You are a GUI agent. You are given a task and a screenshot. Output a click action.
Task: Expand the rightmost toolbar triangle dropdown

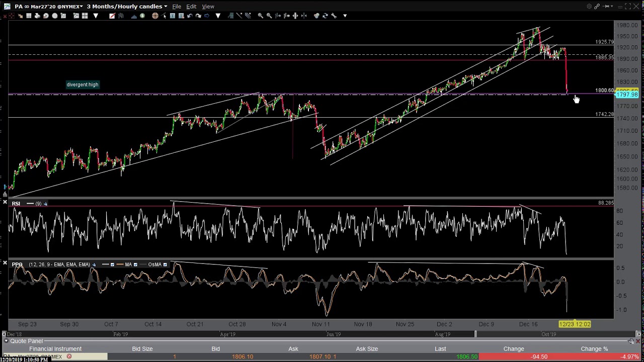click(345, 16)
